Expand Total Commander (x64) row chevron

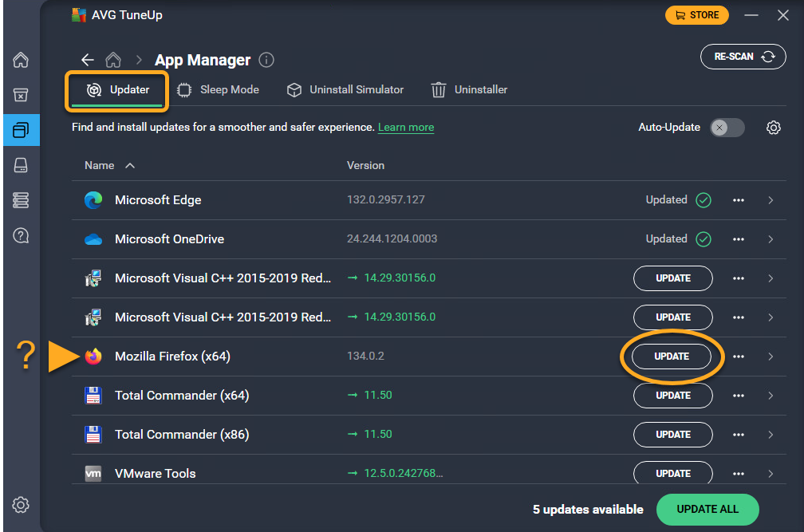770,396
